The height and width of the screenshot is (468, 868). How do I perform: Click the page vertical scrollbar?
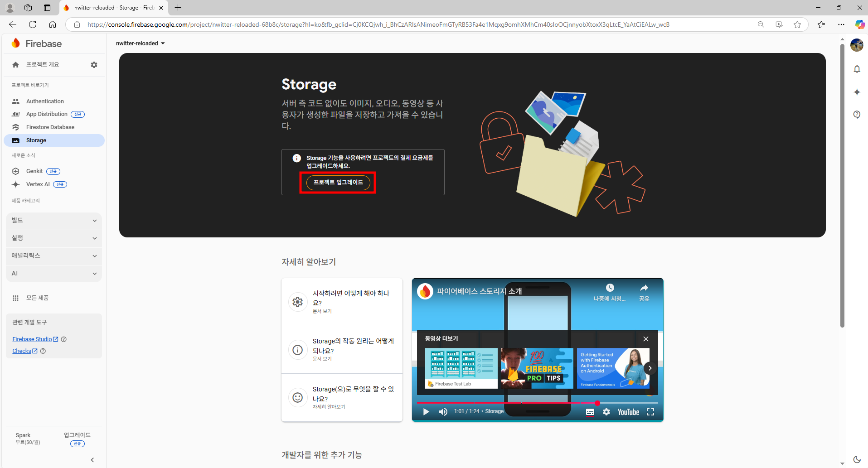pyautogui.click(x=842, y=186)
